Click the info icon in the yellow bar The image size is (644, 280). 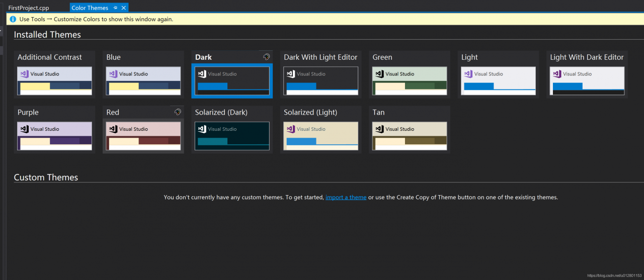tap(13, 19)
